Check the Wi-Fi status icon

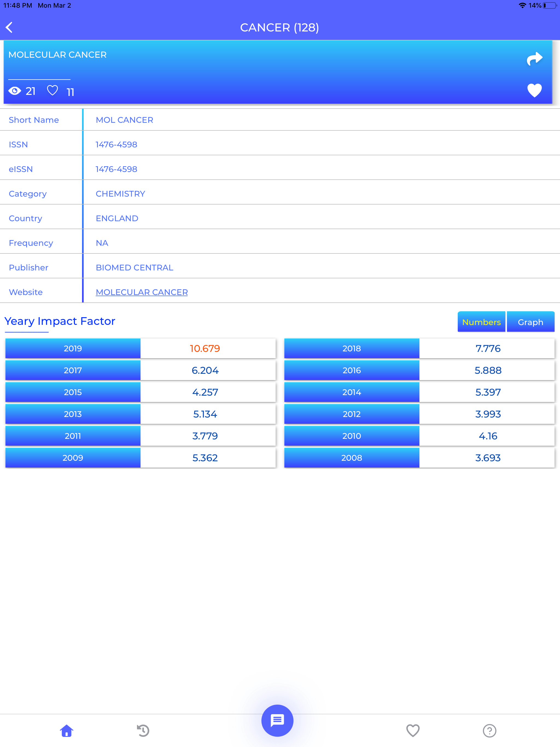(x=522, y=5)
